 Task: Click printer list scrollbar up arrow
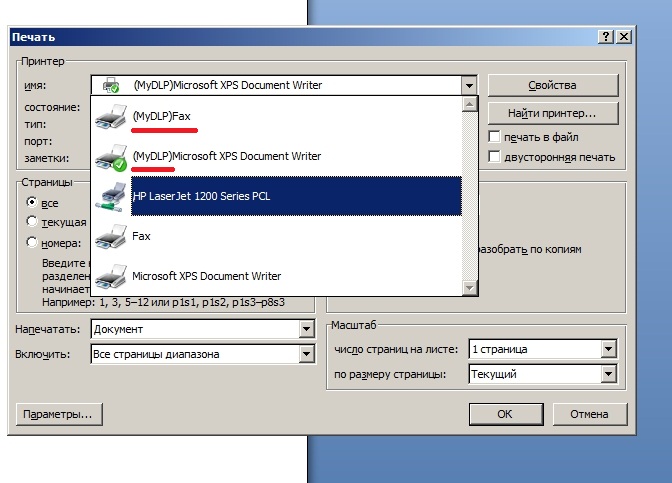point(470,104)
